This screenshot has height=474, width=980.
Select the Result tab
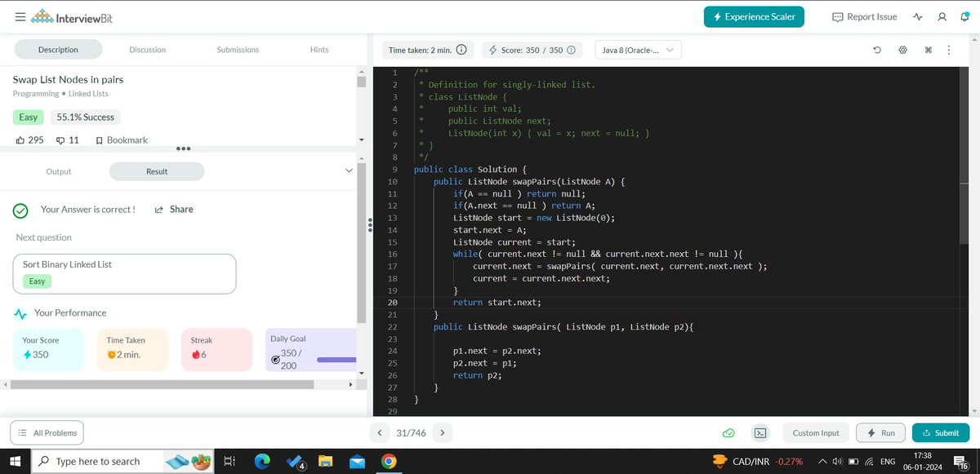coord(157,171)
